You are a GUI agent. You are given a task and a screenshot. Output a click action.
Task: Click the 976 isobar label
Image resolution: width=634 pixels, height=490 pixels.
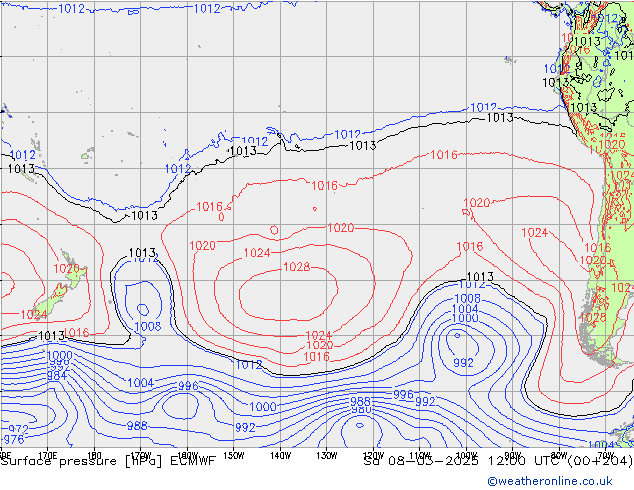[x=14, y=439]
